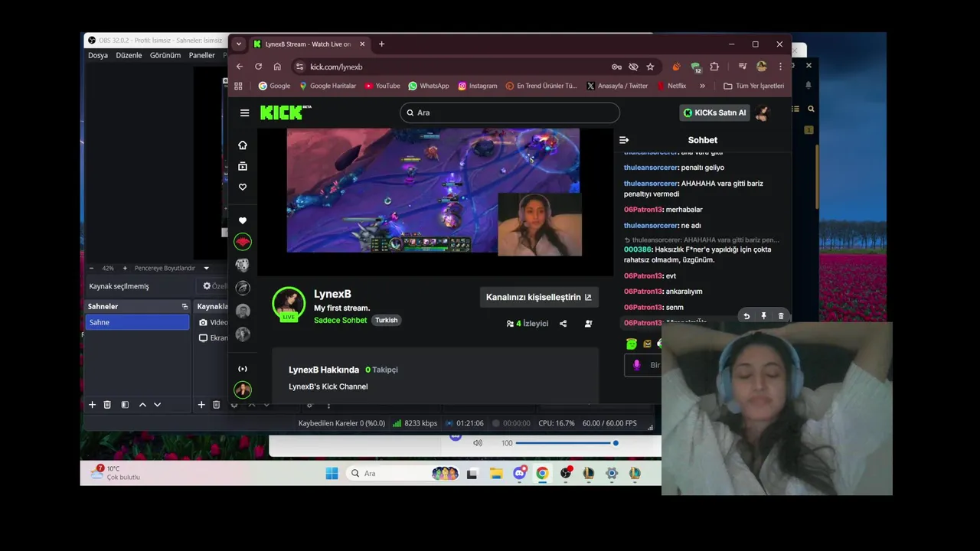Image resolution: width=980 pixels, height=551 pixels.
Task: Open the profile avatar at top right of Kick
Action: (762, 112)
